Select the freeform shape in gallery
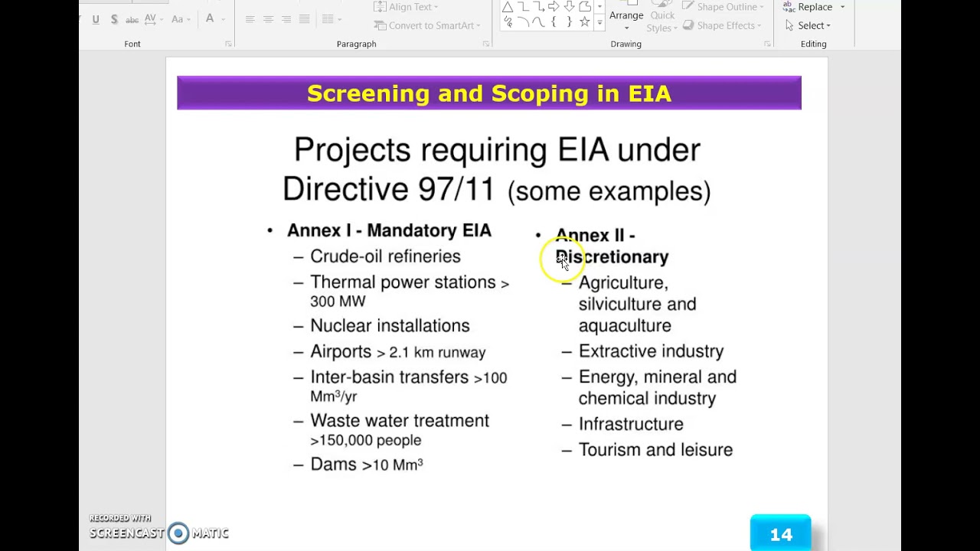 (585, 6)
